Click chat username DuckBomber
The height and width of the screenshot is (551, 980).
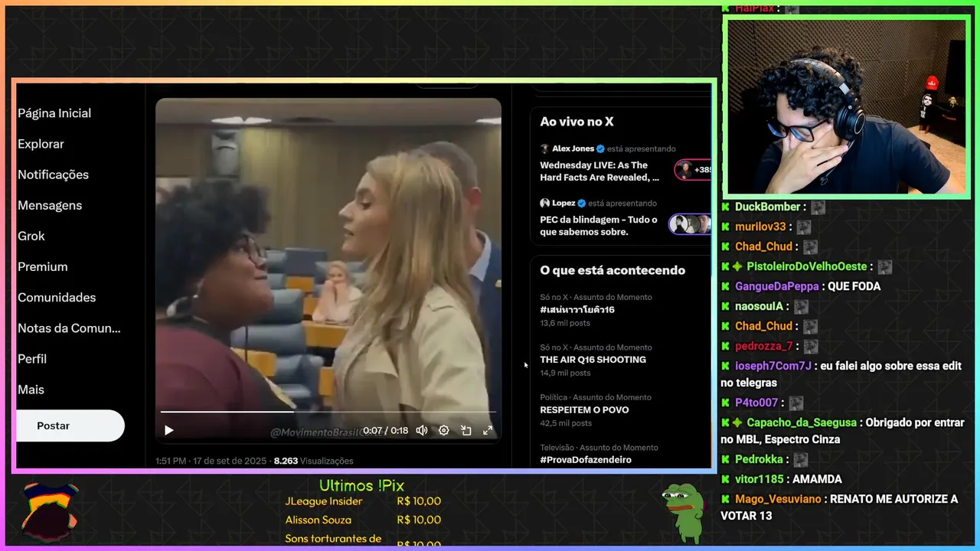[767, 207]
